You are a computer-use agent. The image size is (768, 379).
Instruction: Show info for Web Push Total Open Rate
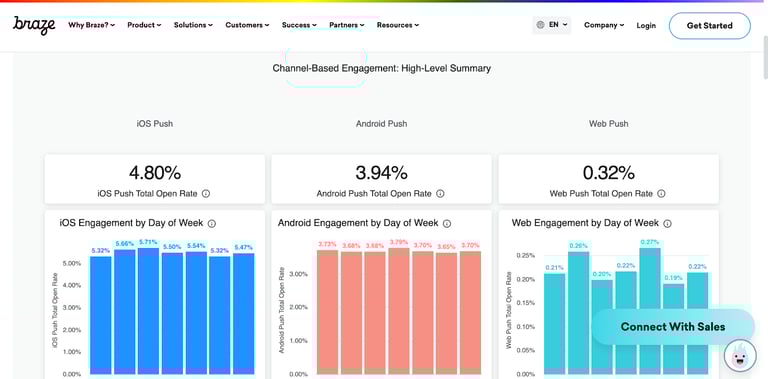coord(661,194)
